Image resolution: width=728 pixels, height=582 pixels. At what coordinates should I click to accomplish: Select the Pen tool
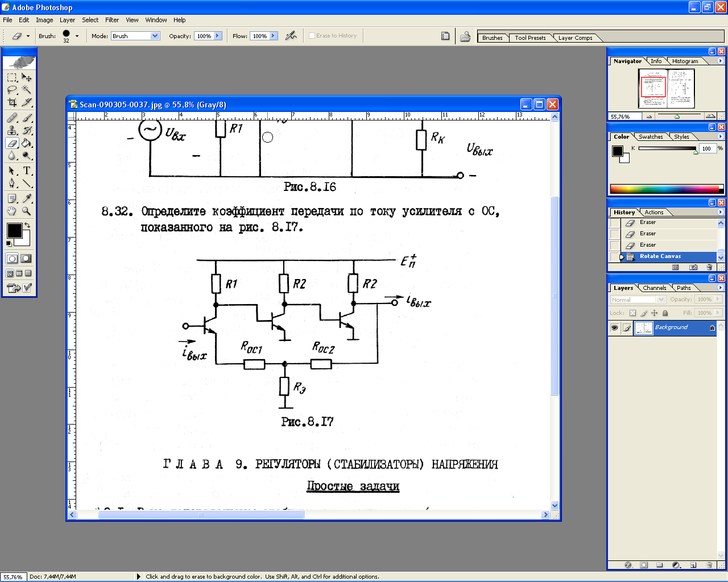(12, 183)
